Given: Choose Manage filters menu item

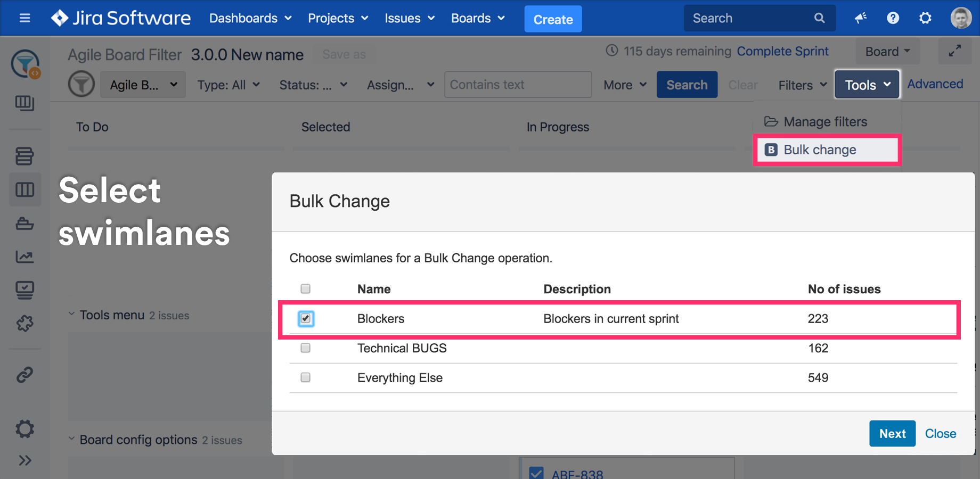Looking at the screenshot, I should (x=825, y=122).
